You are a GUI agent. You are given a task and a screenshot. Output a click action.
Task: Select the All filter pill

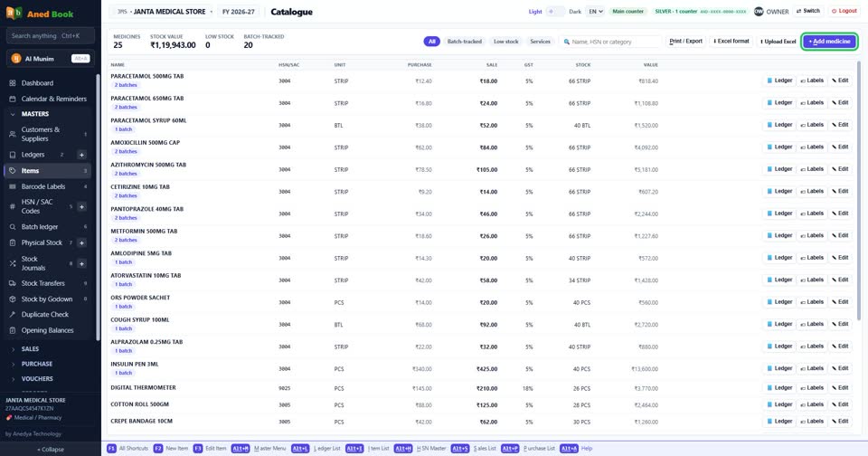pos(432,42)
